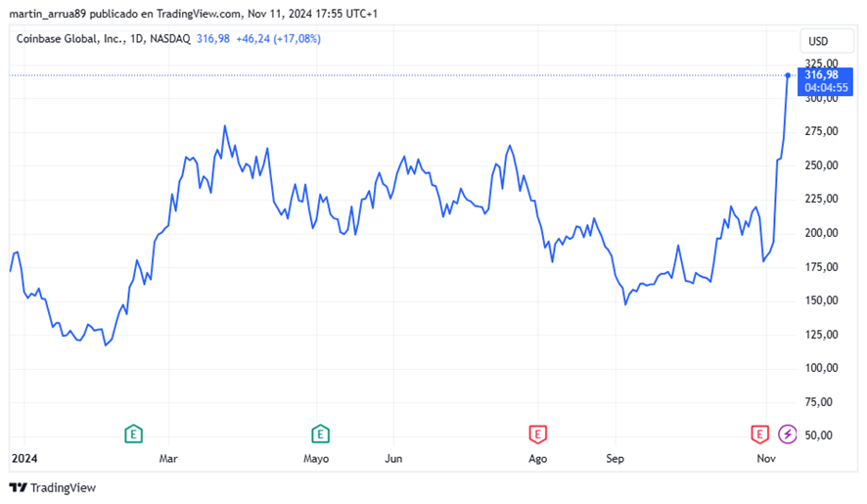The image size is (867, 504).
Task: Click the TradingView logo at bottom left
Action: [x=53, y=487]
